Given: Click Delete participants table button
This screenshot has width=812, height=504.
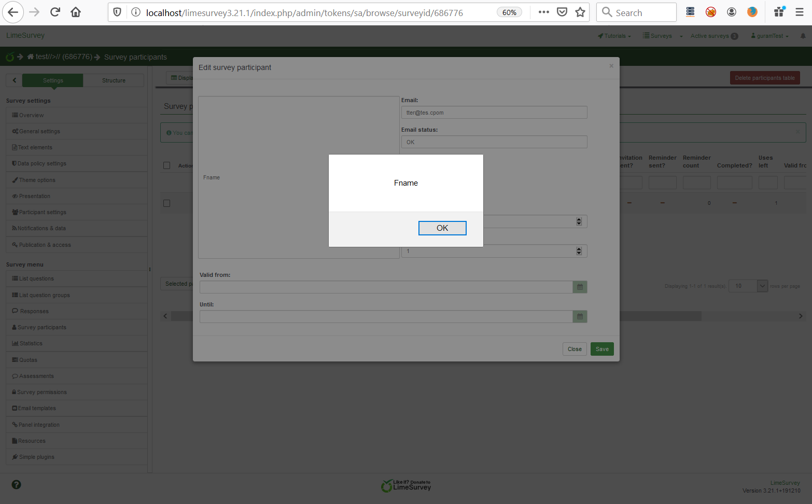Looking at the screenshot, I should (765, 78).
